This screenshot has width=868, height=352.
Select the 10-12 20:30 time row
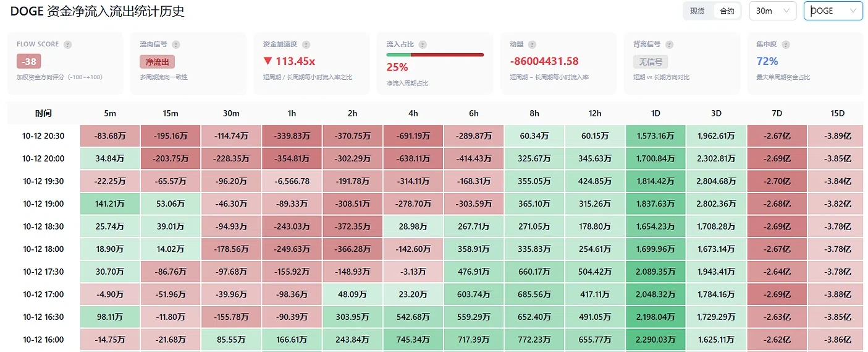pyautogui.click(x=43, y=136)
